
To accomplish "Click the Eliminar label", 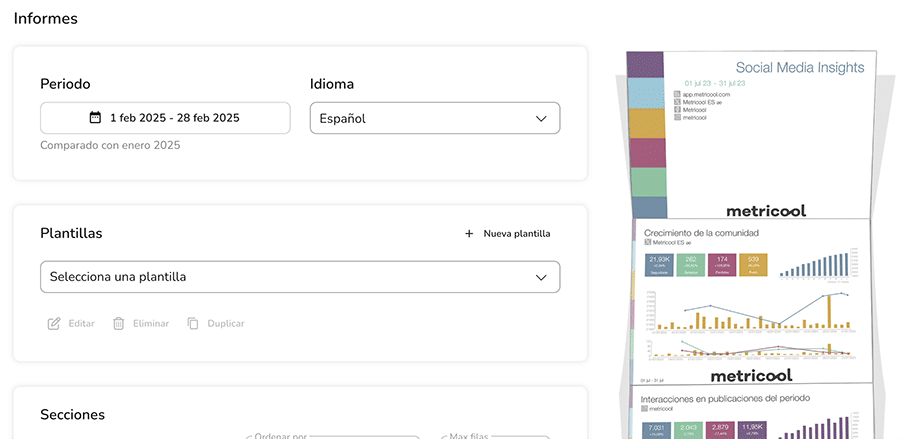I will 151,324.
